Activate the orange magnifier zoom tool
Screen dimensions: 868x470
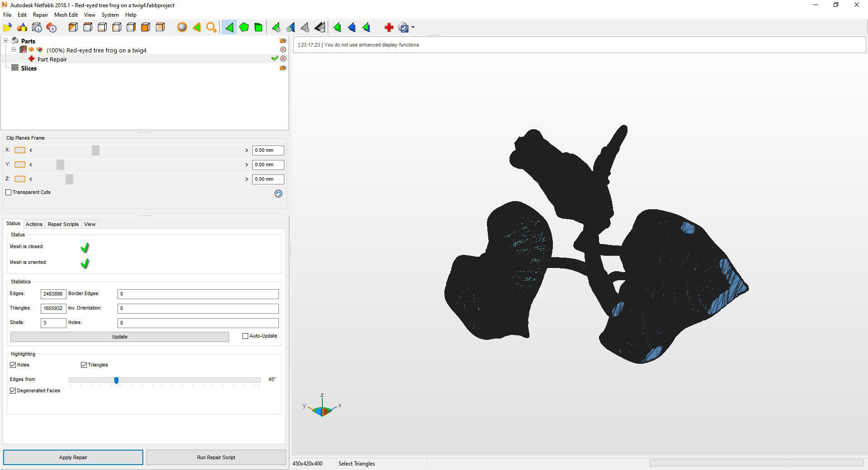point(211,28)
